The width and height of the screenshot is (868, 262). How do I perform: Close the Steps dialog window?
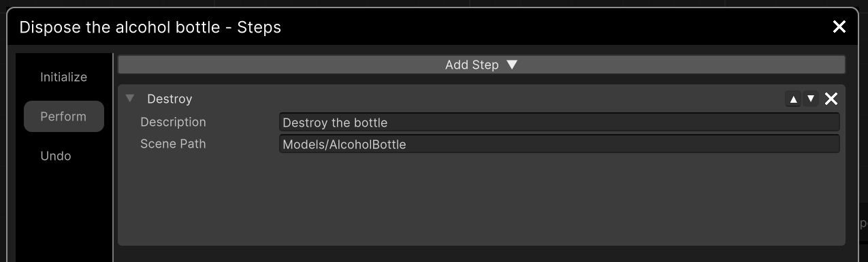[x=839, y=27]
